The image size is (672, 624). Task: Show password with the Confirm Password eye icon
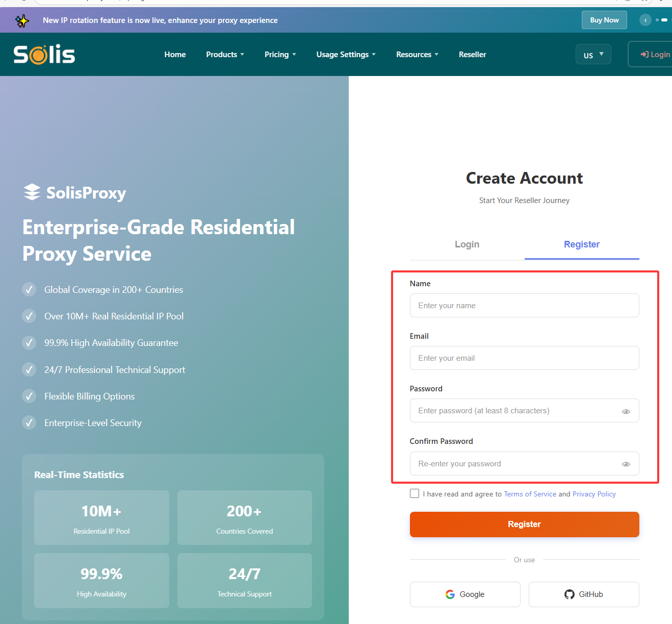point(626,464)
